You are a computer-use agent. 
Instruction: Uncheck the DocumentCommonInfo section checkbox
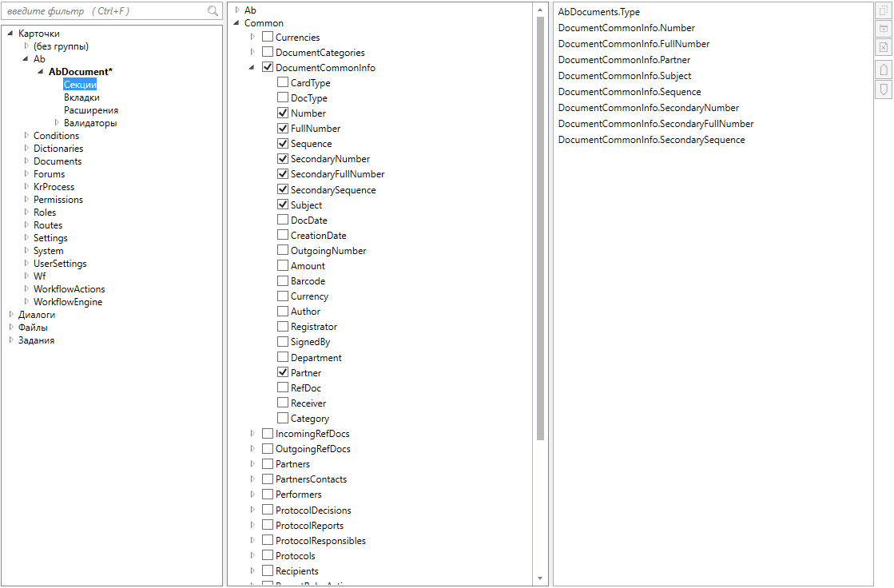click(268, 68)
